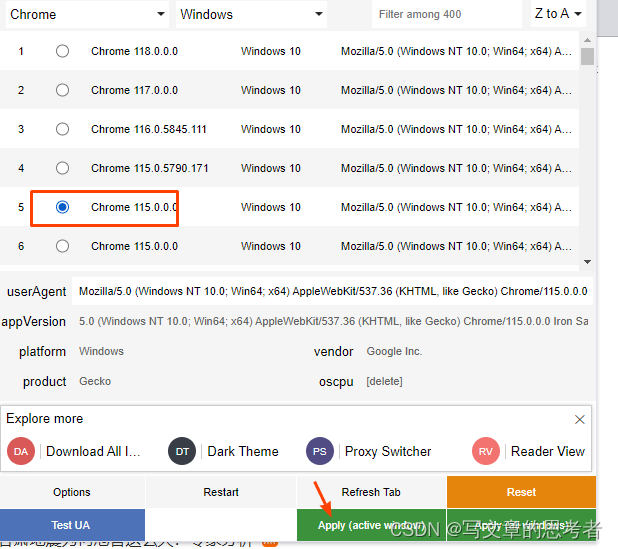The image size is (618, 549).
Task: Click Windows 10 in the Chrome 117.0.0.0 row
Action: point(271,90)
